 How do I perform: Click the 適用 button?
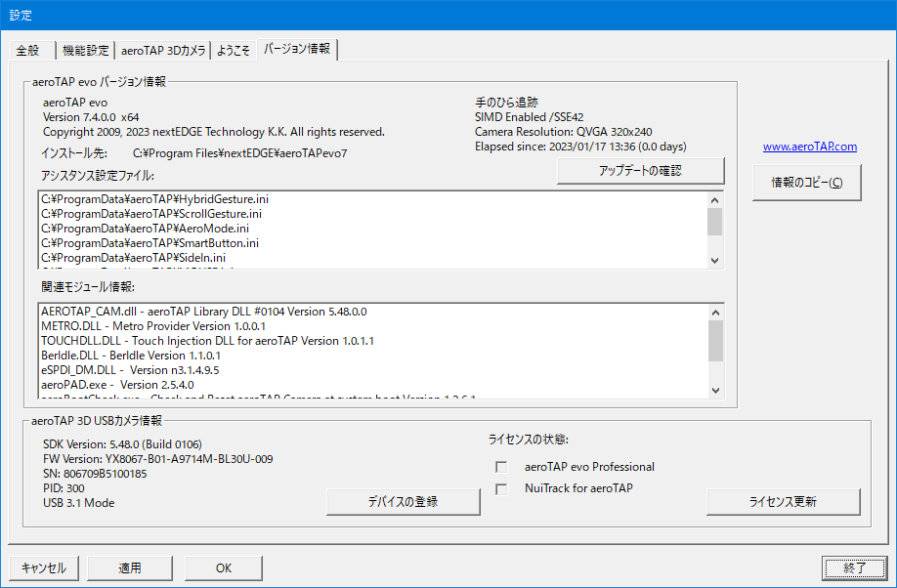(130, 568)
